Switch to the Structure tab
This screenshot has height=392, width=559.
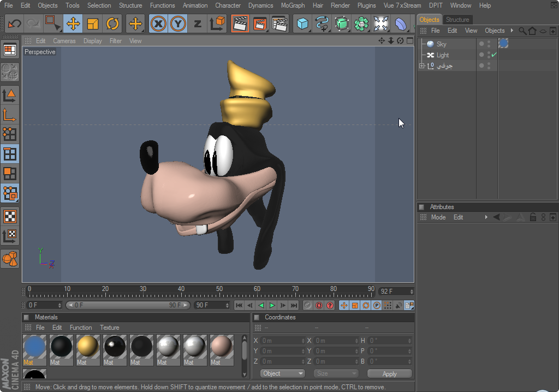[457, 20]
